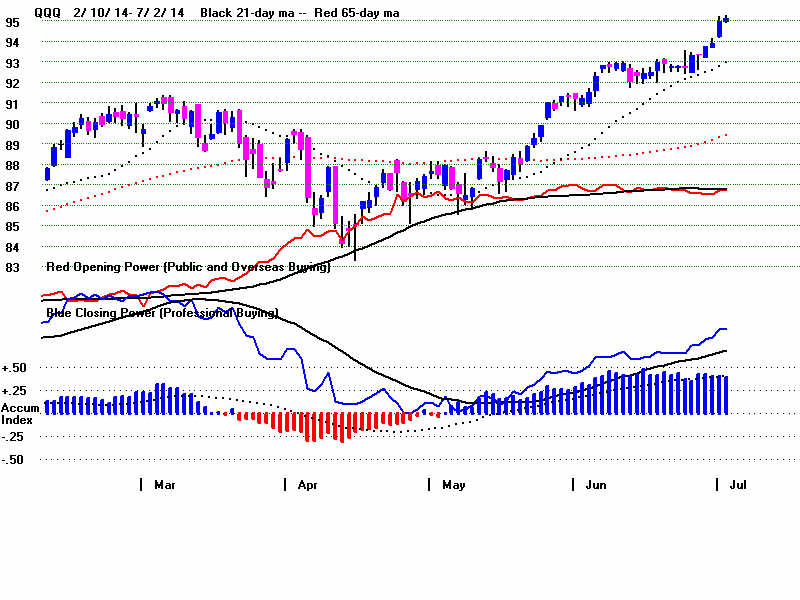This screenshot has width=800, height=600.
Task: Click the date range 2/10/14-7/2/14
Action: (x=129, y=13)
